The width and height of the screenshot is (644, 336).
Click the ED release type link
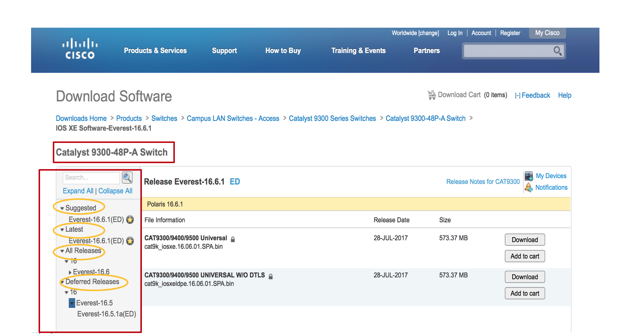[235, 182]
